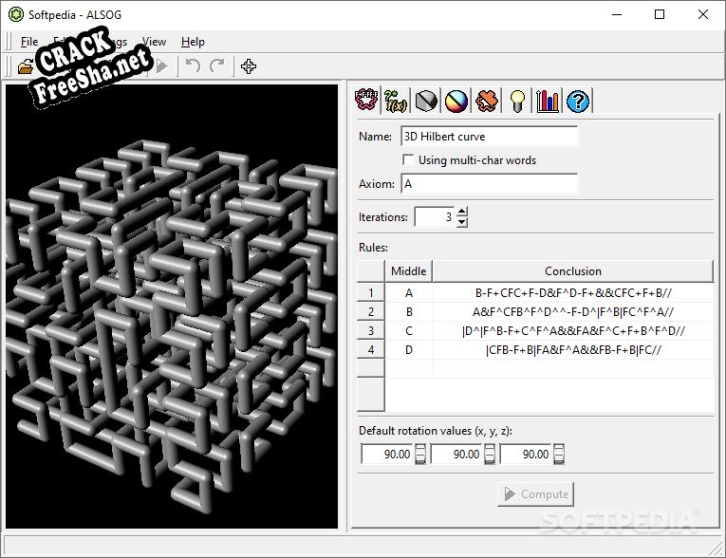
Task: Click the Name field with 3D Hilbert curve
Action: point(488,136)
